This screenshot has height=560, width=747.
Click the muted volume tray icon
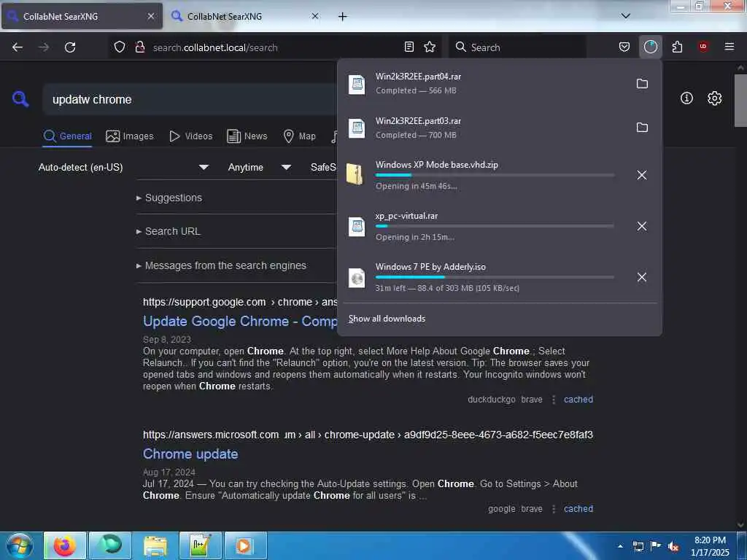point(673,547)
